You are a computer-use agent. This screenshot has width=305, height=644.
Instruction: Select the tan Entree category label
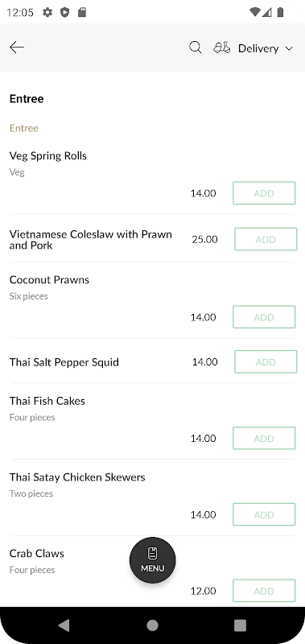pyautogui.click(x=24, y=128)
